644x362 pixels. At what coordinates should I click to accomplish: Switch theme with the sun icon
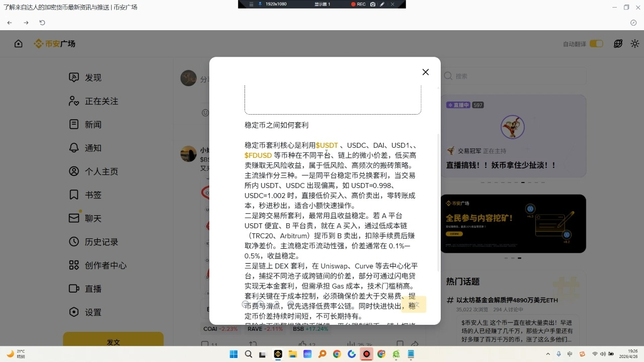tap(634, 44)
